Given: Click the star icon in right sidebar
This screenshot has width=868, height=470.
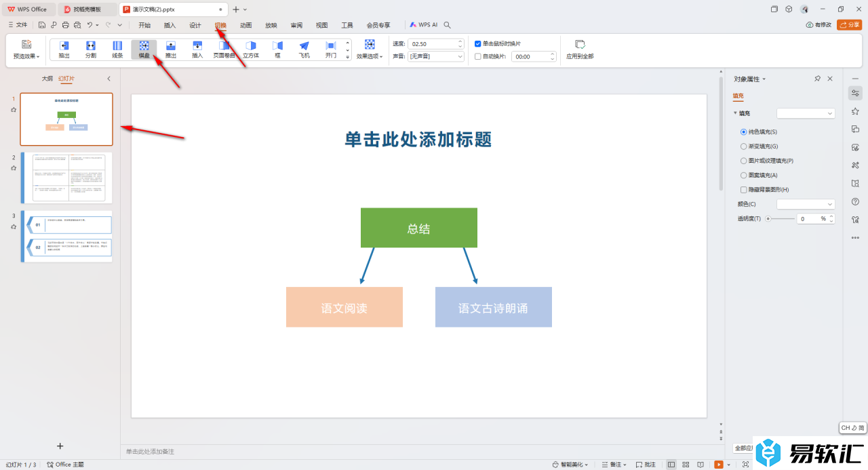Looking at the screenshot, I should coord(855,111).
